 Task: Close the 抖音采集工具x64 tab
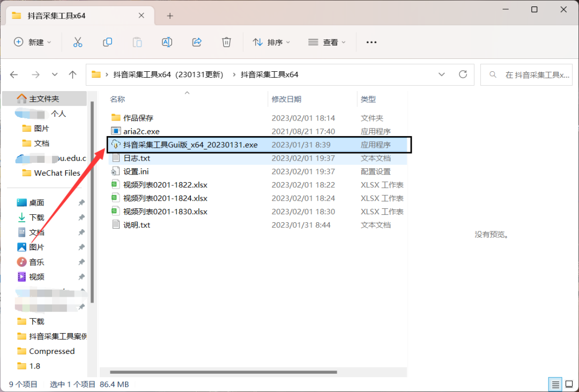point(142,16)
